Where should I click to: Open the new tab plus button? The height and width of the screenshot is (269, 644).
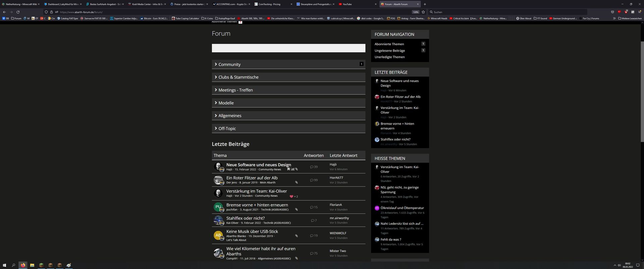pos(425,4)
